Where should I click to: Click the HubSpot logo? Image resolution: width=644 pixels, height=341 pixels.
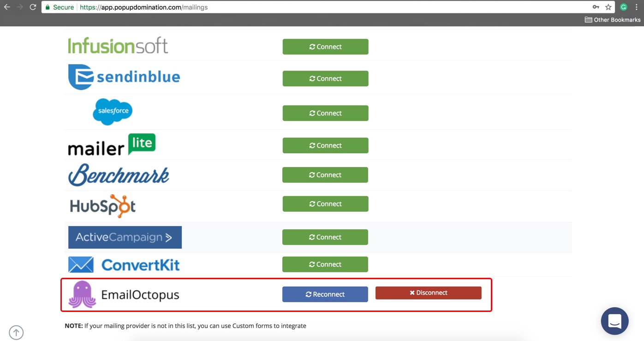click(102, 206)
